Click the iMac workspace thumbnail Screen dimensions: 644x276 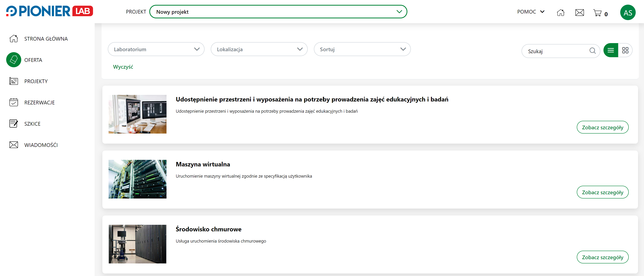(137, 114)
